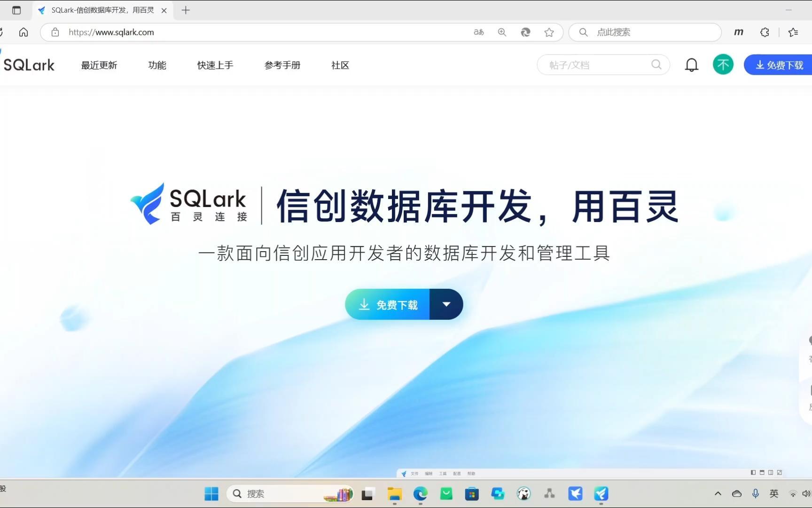Go to the browser home page
Image resolution: width=812 pixels, height=508 pixels.
point(23,32)
